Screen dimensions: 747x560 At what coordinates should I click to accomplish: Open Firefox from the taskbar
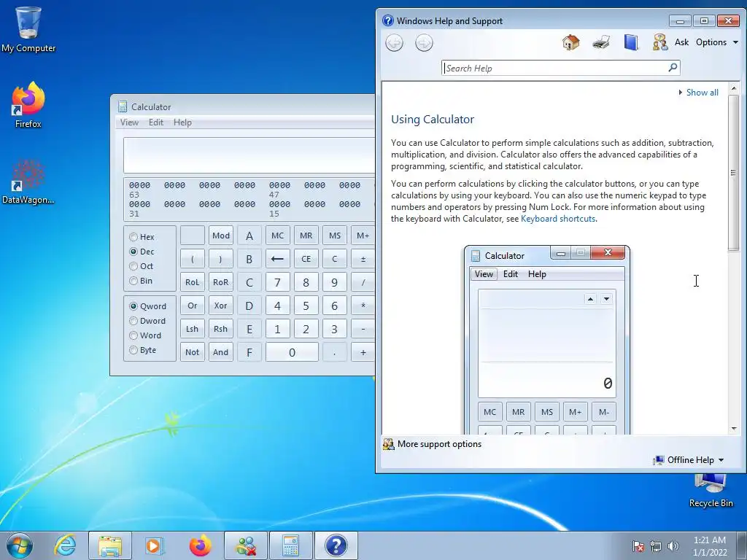(200, 545)
